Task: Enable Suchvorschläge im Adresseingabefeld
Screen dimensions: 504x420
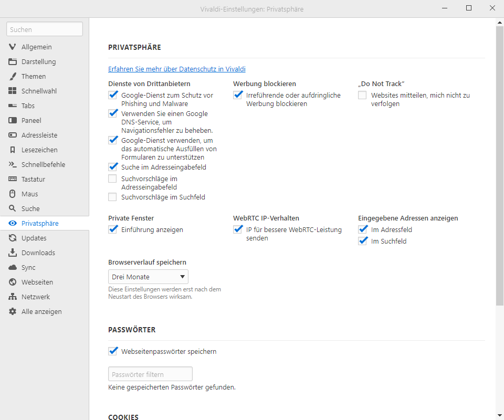Action: pyautogui.click(x=112, y=178)
